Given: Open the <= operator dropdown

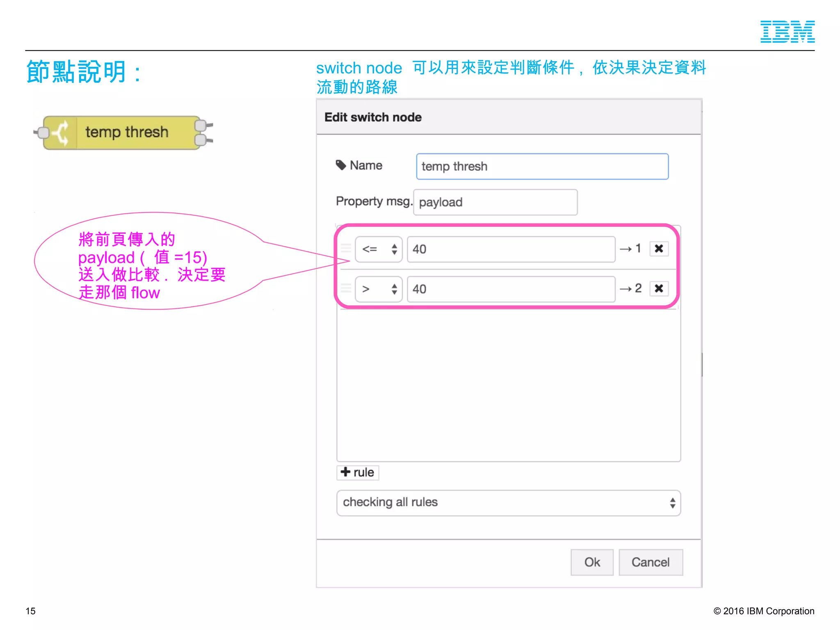Looking at the screenshot, I should pyautogui.click(x=379, y=249).
